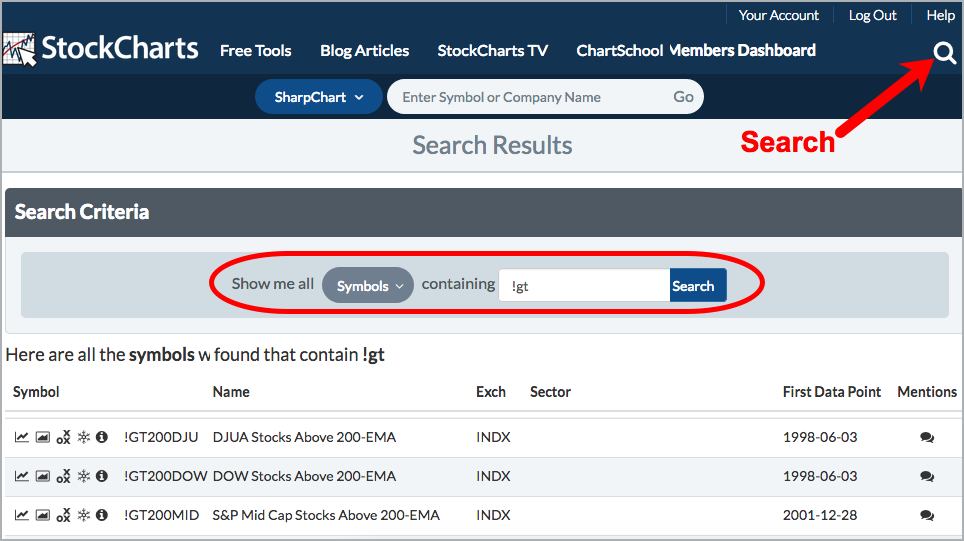Go to ChartSchool in navigation

click(x=619, y=51)
